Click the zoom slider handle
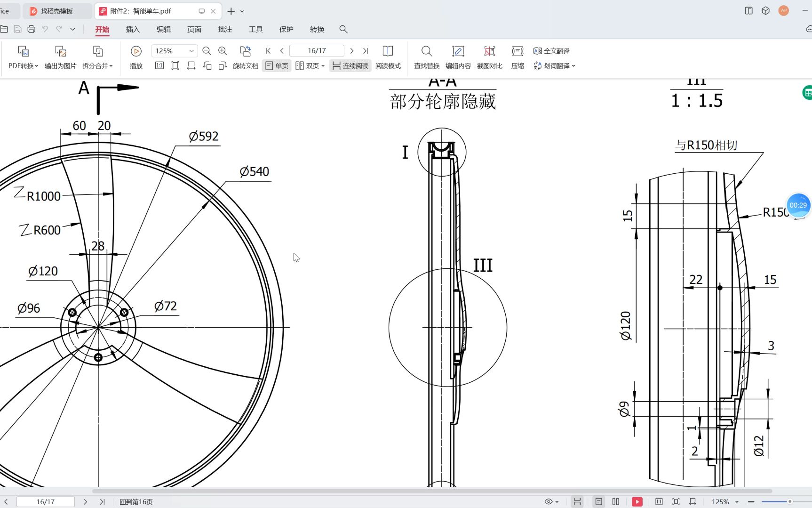812x508 pixels. point(790,502)
